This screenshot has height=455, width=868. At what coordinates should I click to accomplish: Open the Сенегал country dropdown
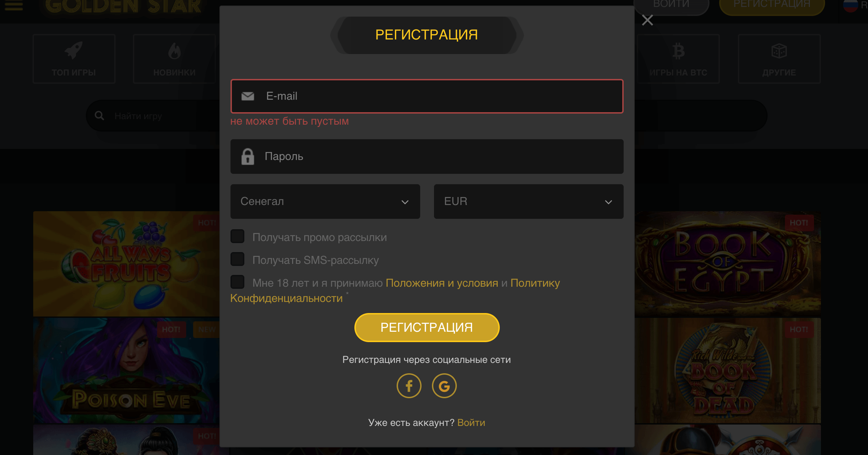coord(325,202)
